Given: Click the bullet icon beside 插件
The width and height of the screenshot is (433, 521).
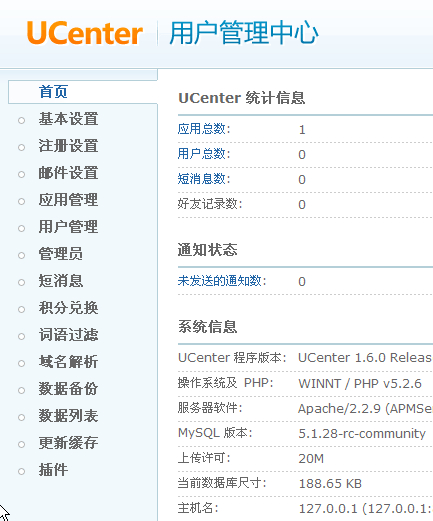Looking at the screenshot, I should (21, 471).
